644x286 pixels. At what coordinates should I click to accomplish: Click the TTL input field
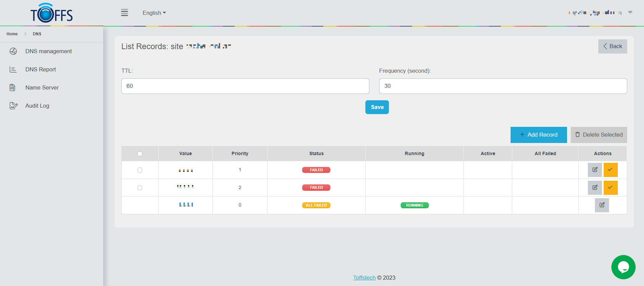pos(245,86)
